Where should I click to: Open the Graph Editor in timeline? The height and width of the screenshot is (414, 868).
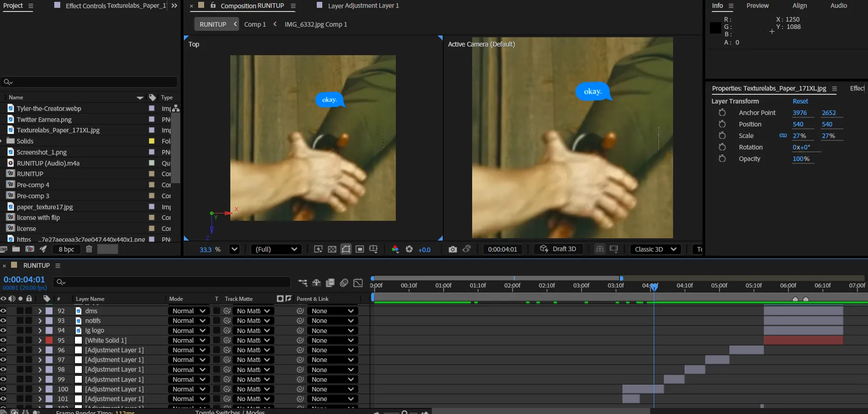click(358, 282)
